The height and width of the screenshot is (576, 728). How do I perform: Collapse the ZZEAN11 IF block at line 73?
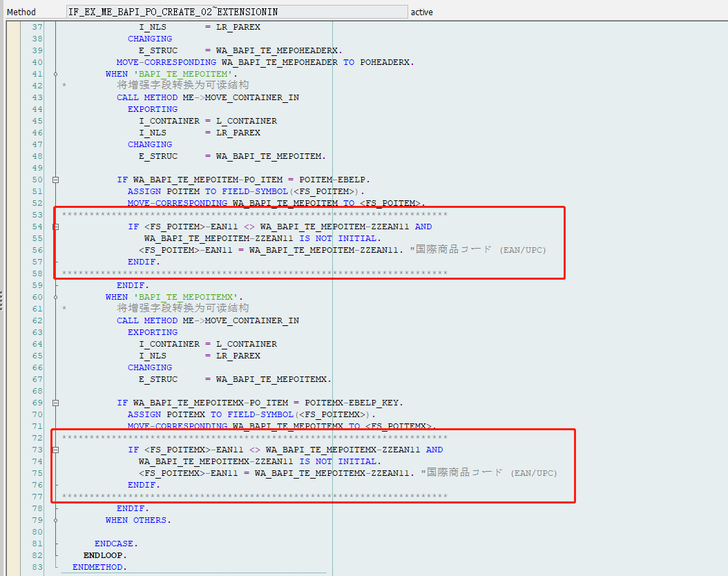55,449
